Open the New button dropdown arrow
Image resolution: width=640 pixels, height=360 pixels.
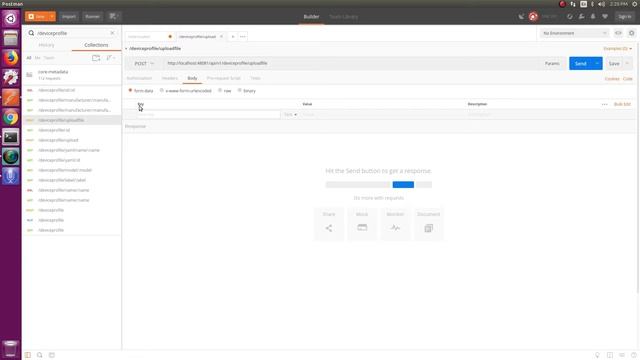52,17
